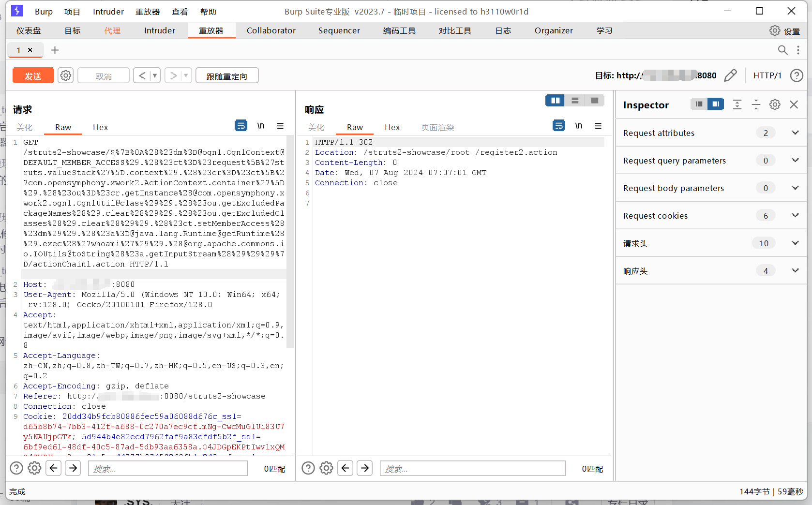Click the Burp lightning logo icon

point(17,11)
